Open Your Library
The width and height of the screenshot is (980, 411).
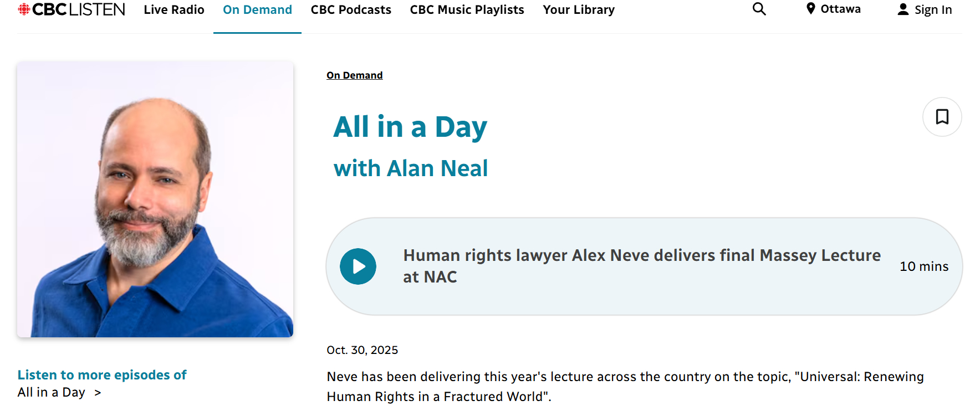pos(579,10)
